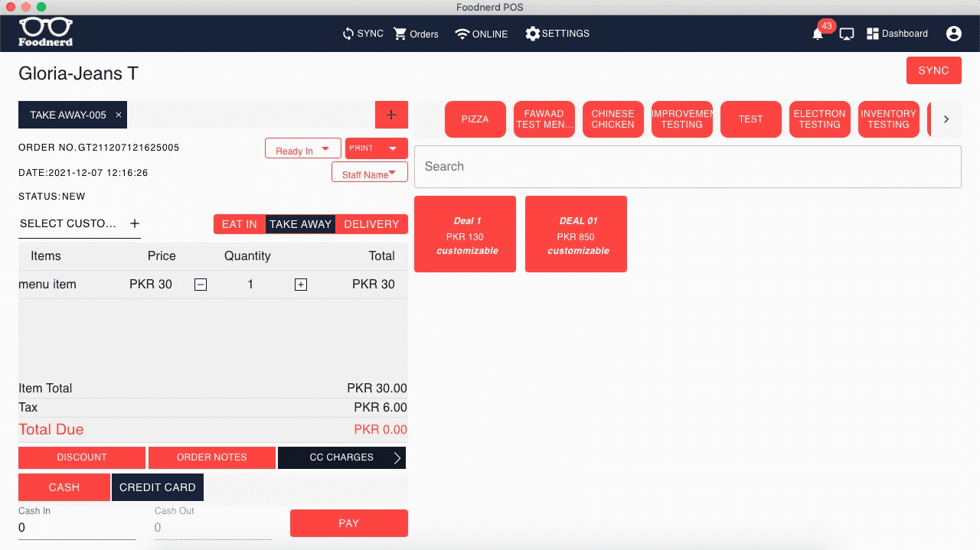Add a new order tab with plus button
Screen dimensions: 980x550
[x=391, y=115]
